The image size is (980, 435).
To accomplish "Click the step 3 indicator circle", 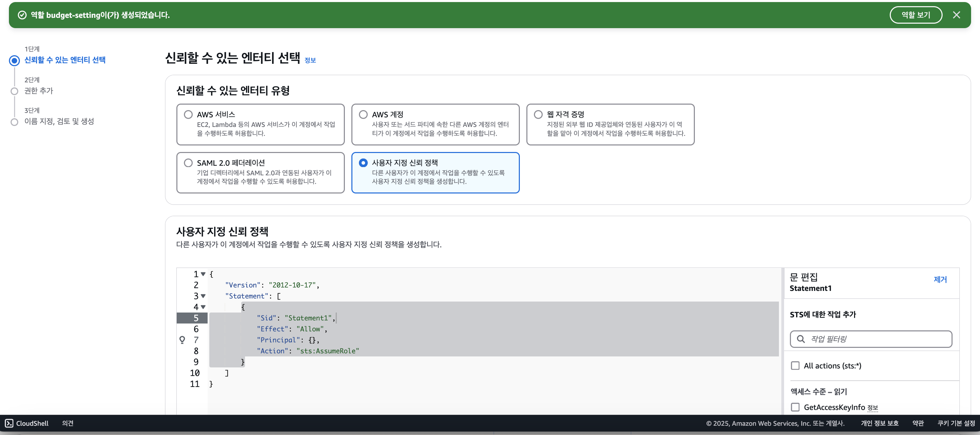I will point(14,122).
